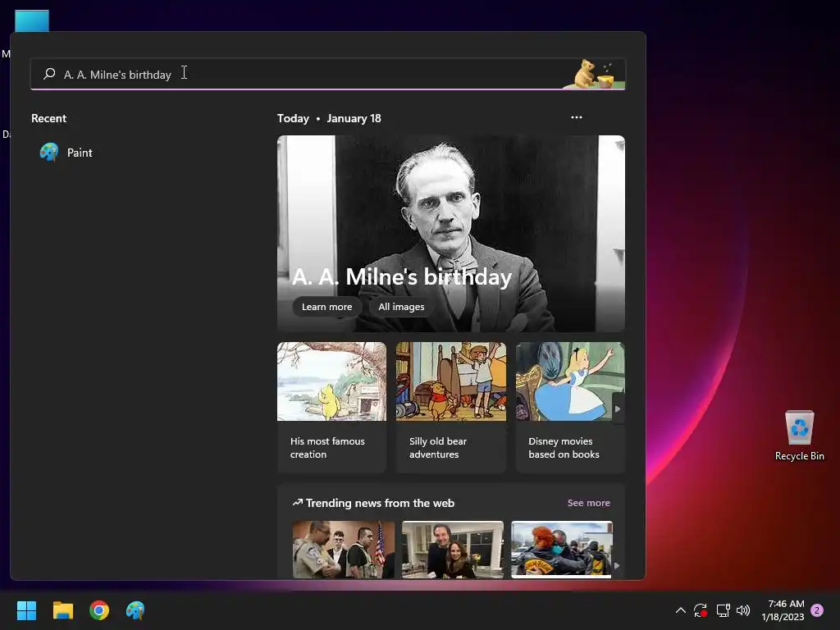
Task: Click the sync status tray icon
Action: 701,610
